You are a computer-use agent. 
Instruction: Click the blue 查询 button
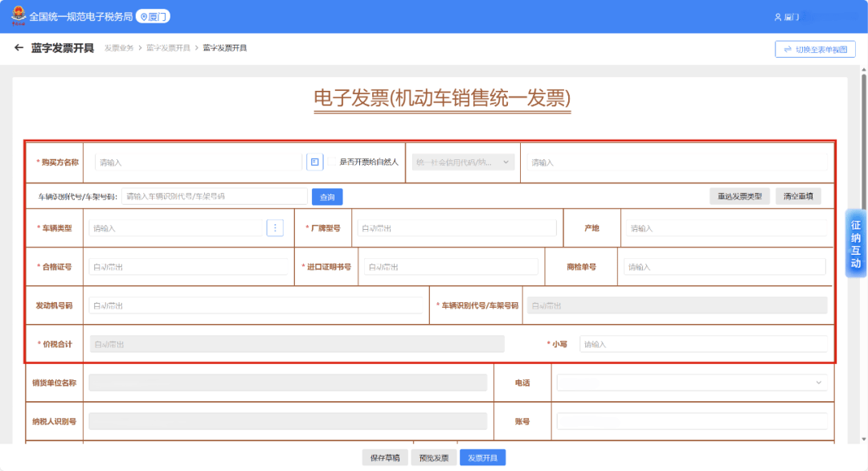tap(327, 197)
